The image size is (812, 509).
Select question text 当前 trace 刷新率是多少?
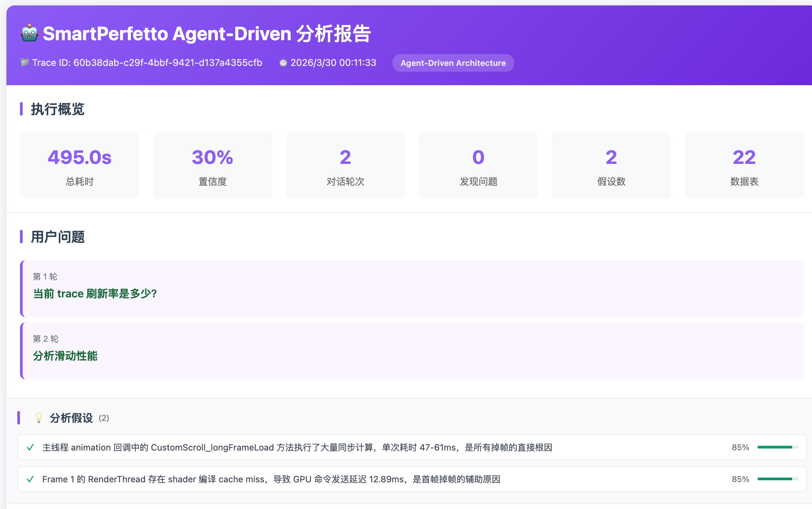pyautogui.click(x=95, y=293)
